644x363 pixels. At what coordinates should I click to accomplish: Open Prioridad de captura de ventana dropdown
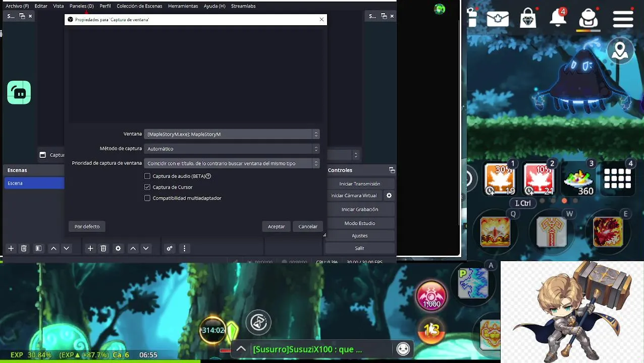232,163
